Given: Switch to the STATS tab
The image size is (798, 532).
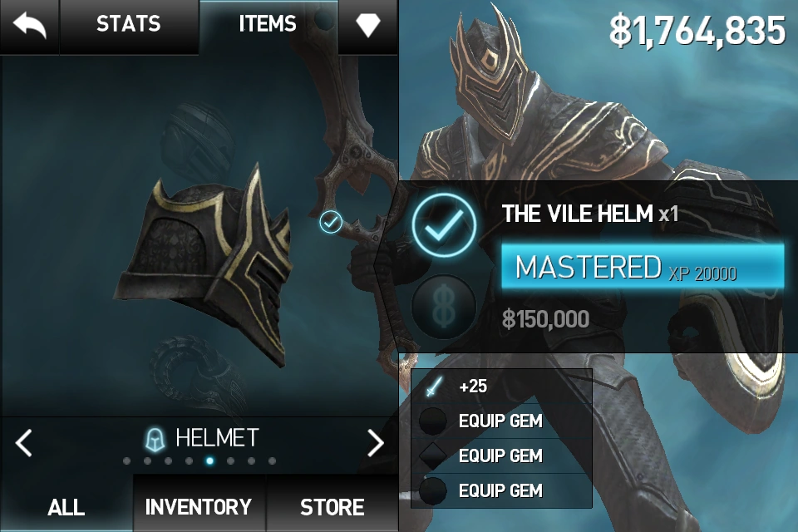Looking at the screenshot, I should pos(129,24).
